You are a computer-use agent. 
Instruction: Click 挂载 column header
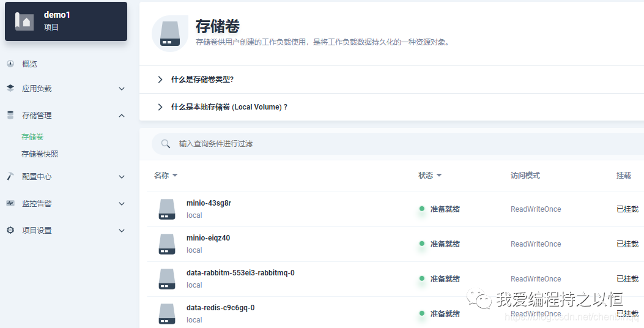point(624,176)
